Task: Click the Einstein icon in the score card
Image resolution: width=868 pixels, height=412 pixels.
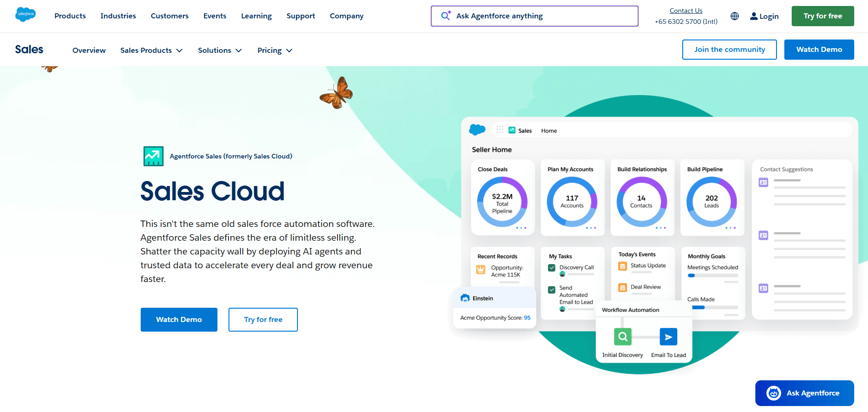Action: pyautogui.click(x=465, y=298)
